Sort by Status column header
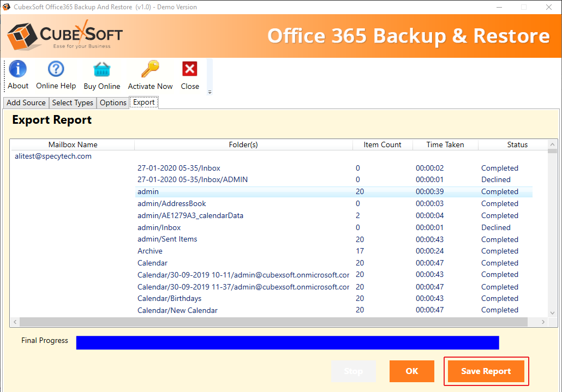 [517, 144]
